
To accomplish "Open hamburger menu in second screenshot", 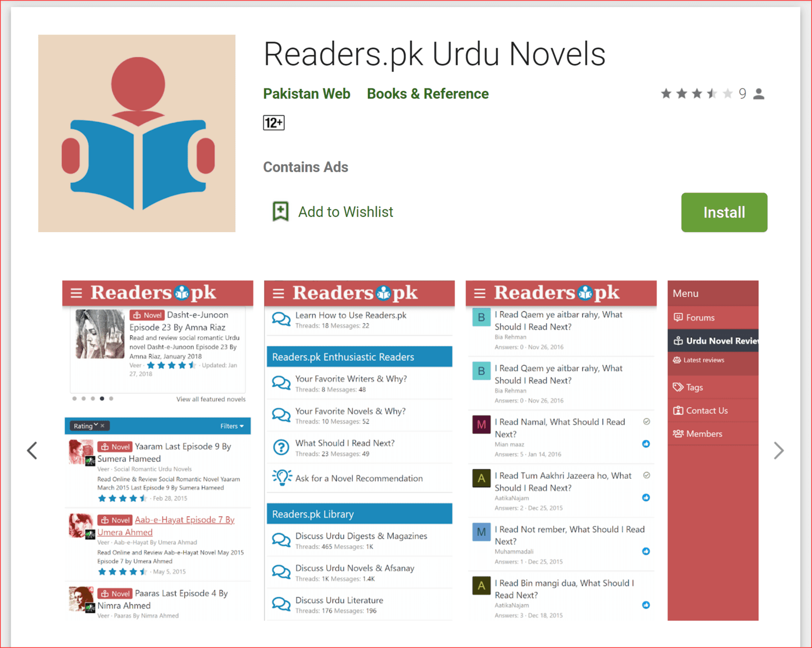I will (278, 293).
